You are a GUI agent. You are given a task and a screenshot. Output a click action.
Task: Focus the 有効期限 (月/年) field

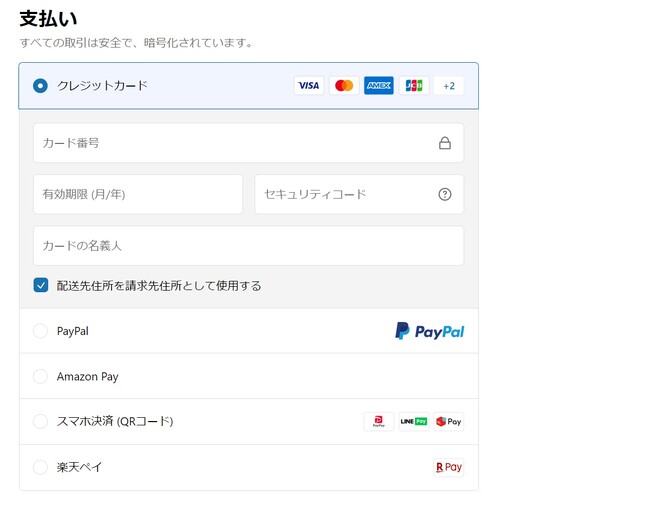(x=138, y=194)
